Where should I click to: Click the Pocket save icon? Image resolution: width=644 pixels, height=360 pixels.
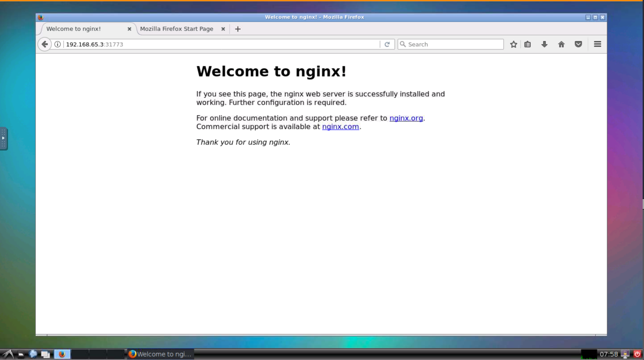coord(578,44)
